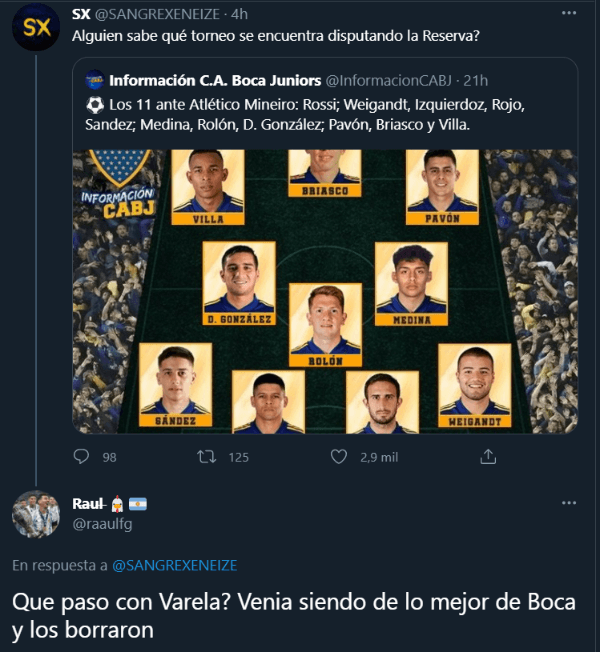
Task: Open the Boca lineup image
Action: click(325, 291)
